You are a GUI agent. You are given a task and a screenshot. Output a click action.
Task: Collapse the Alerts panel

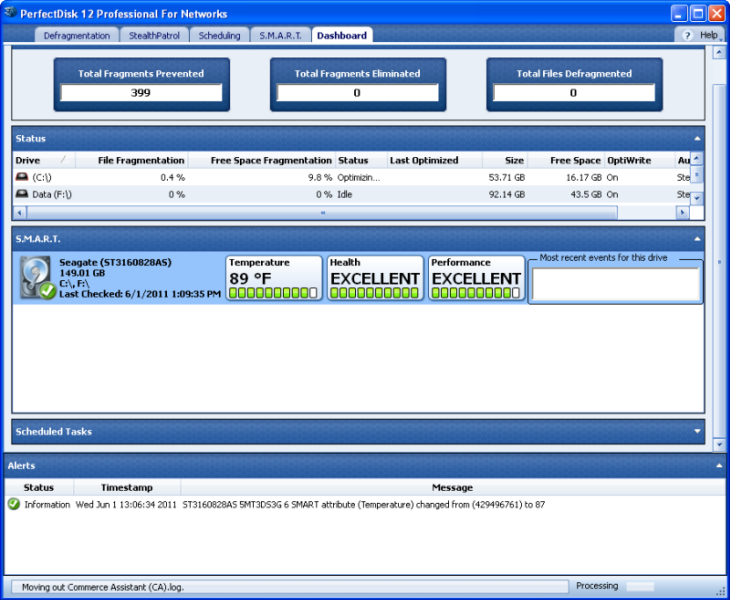719,465
